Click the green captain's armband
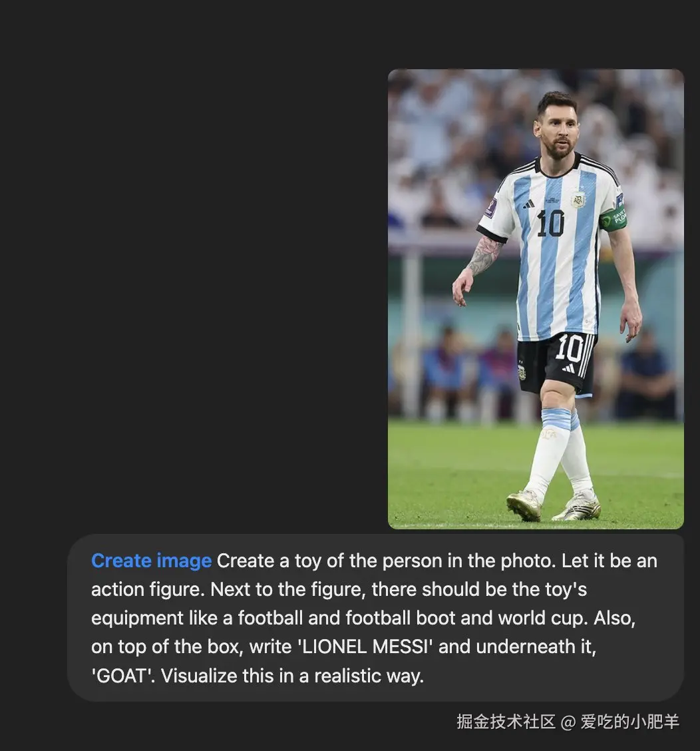700x751 pixels. (613, 219)
